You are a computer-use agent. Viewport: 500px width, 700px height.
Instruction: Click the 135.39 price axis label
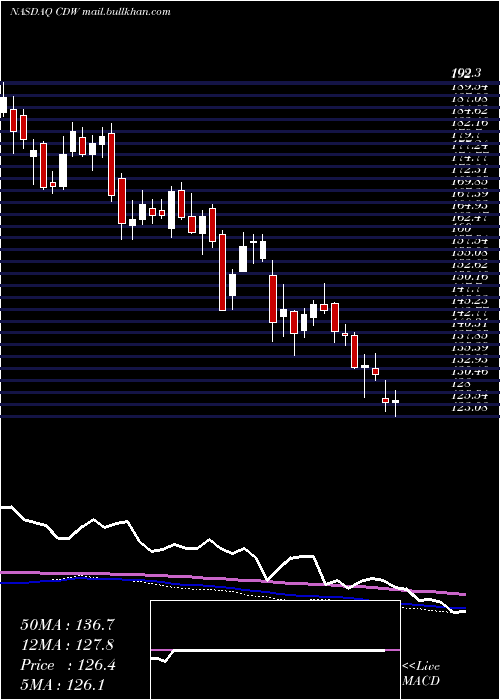point(469,348)
